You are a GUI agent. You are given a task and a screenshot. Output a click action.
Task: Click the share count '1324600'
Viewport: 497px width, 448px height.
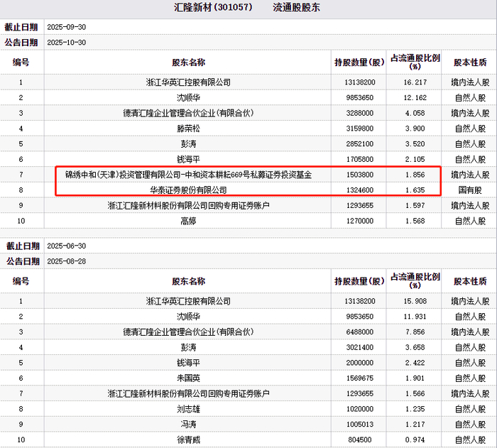(360, 190)
